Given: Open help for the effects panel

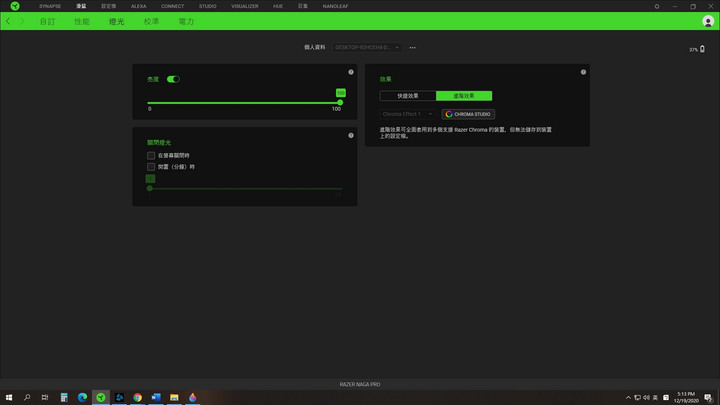Looking at the screenshot, I should click(583, 72).
